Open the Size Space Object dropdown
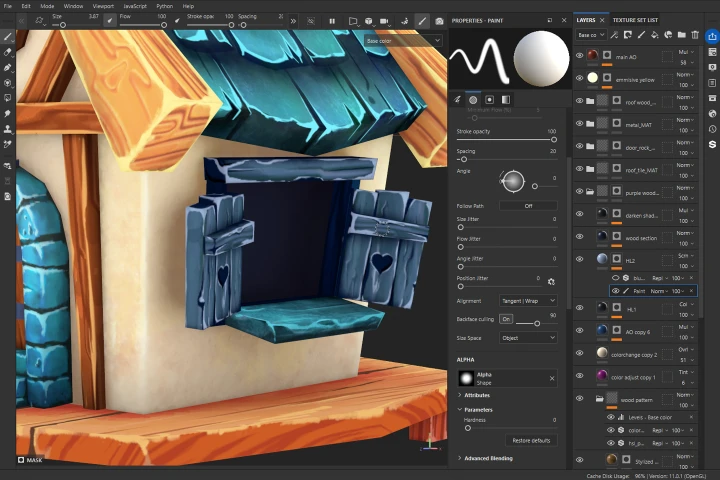This screenshot has width=720, height=480. [x=528, y=338]
